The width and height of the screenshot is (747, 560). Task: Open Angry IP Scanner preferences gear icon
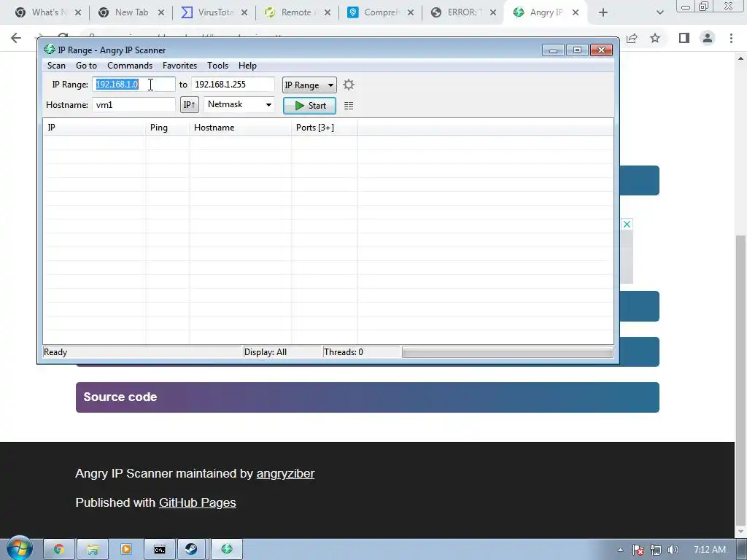coord(349,85)
